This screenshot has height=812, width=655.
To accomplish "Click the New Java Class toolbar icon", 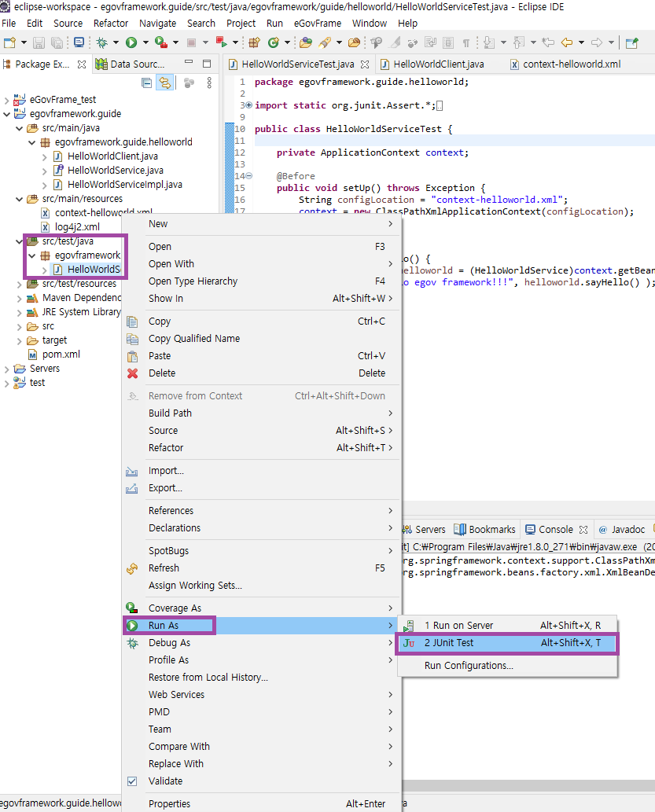I will pos(273,42).
